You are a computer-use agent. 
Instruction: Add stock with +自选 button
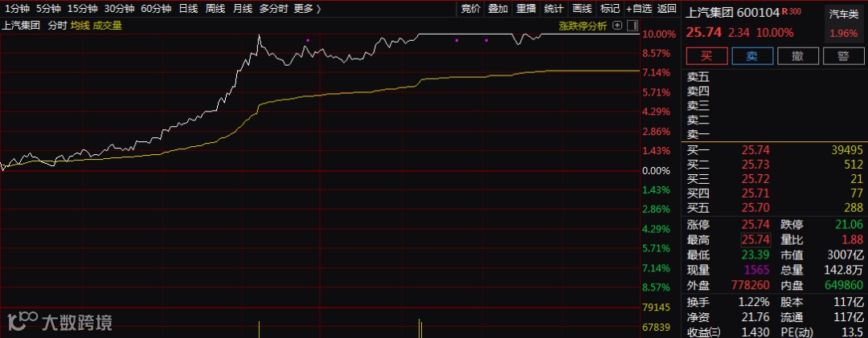tap(639, 8)
